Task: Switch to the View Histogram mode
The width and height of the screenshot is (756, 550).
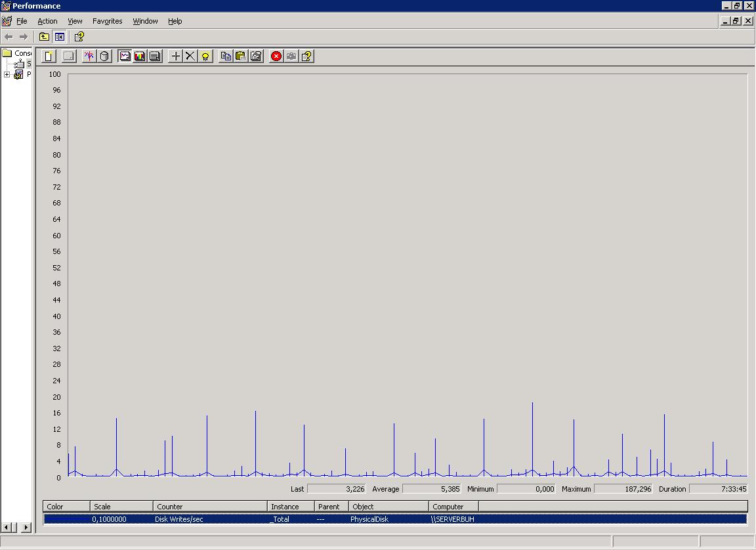Action: 140,56
